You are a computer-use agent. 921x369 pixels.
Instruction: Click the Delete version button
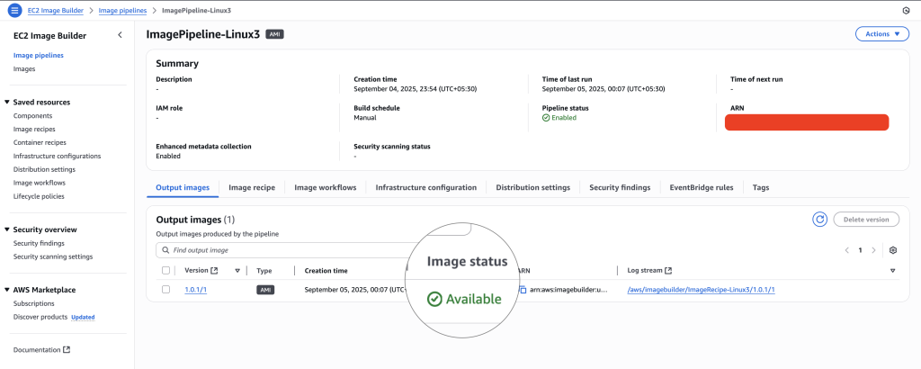(x=866, y=219)
